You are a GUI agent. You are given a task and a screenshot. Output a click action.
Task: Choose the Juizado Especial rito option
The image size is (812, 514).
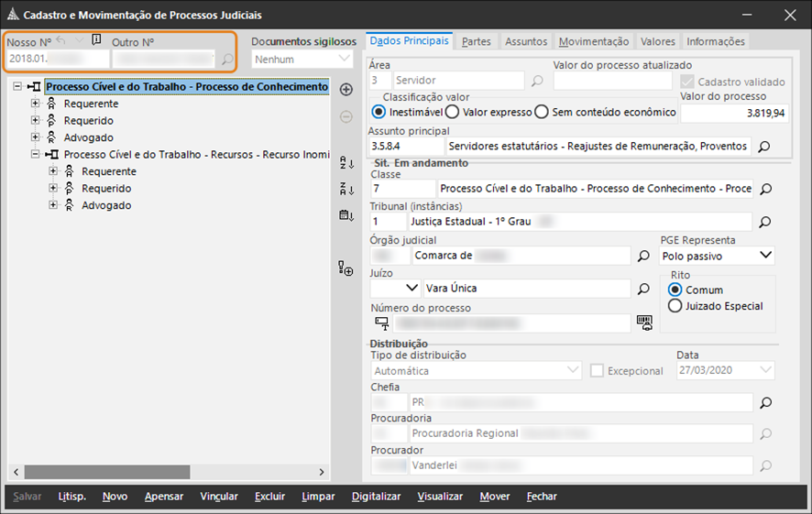[675, 306]
